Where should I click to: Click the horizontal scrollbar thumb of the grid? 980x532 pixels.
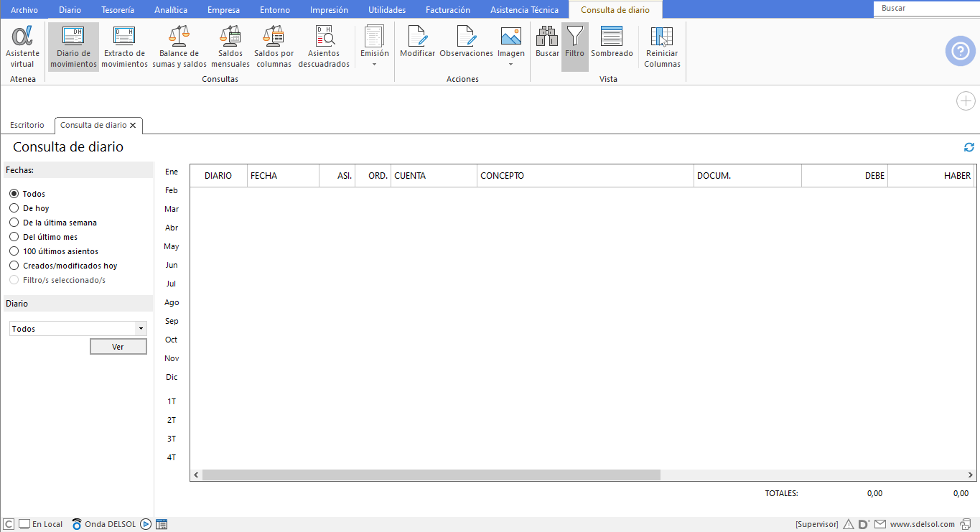431,475
